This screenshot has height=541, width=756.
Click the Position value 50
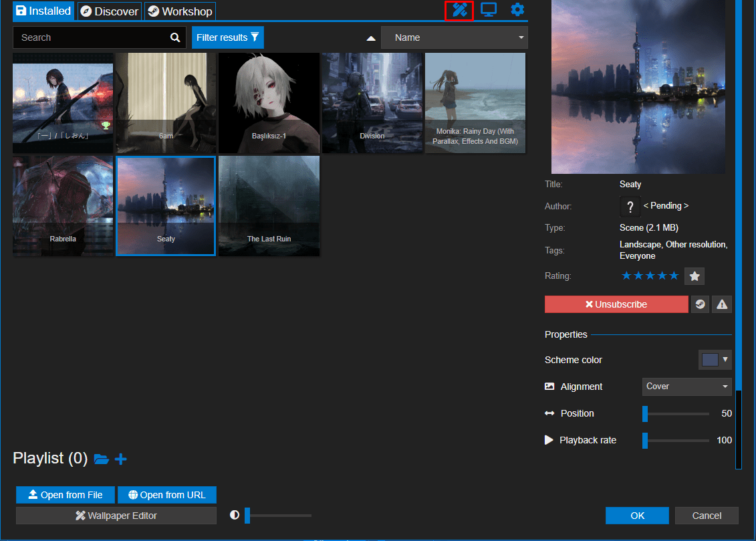pyautogui.click(x=726, y=414)
